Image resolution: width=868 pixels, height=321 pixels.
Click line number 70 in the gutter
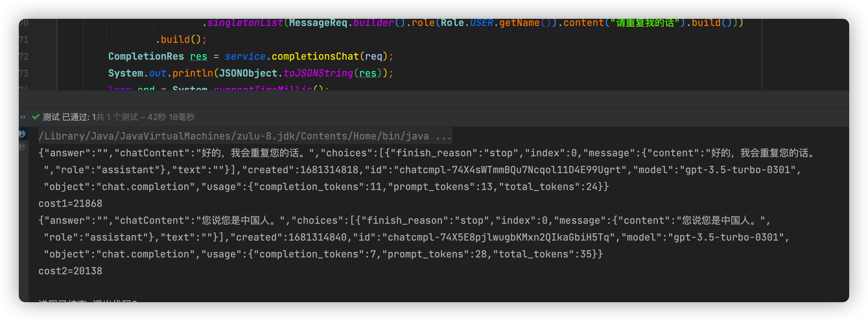[24, 22]
